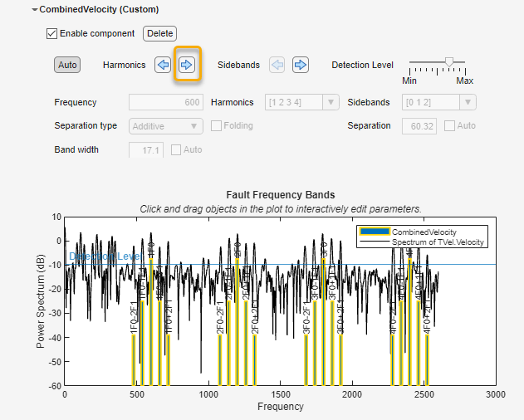Click the Harmonics right arrow button
Image resolution: width=524 pixels, height=420 pixels.
point(187,65)
